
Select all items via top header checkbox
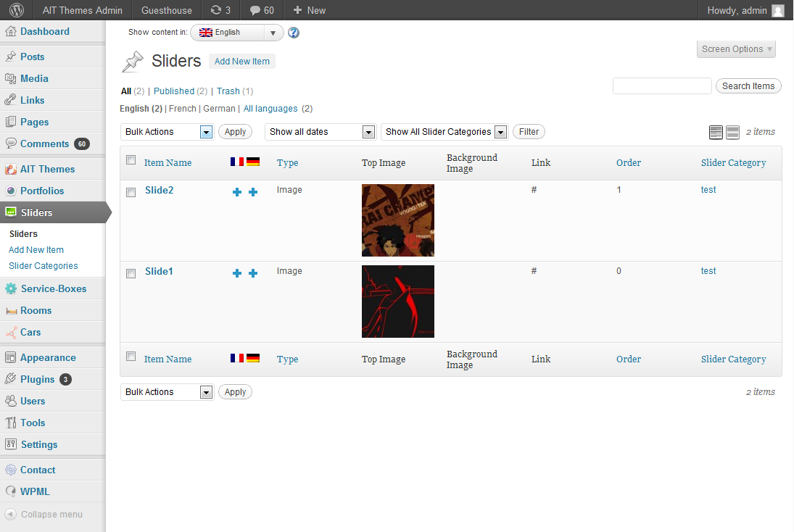click(131, 160)
